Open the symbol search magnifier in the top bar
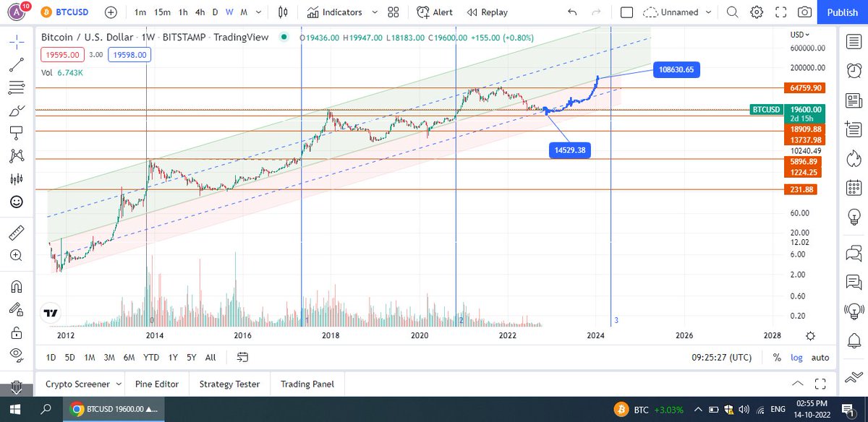Viewport: 868px width, 422px height. (733, 12)
